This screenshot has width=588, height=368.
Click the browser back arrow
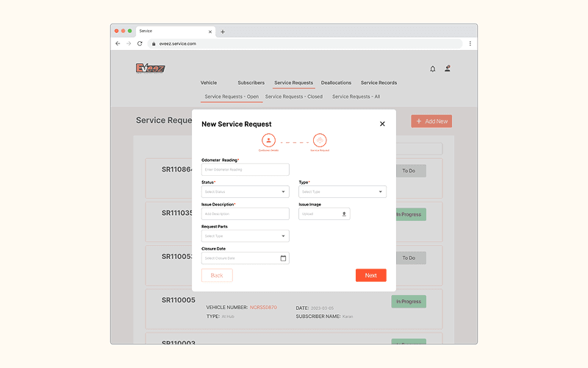[x=118, y=43]
